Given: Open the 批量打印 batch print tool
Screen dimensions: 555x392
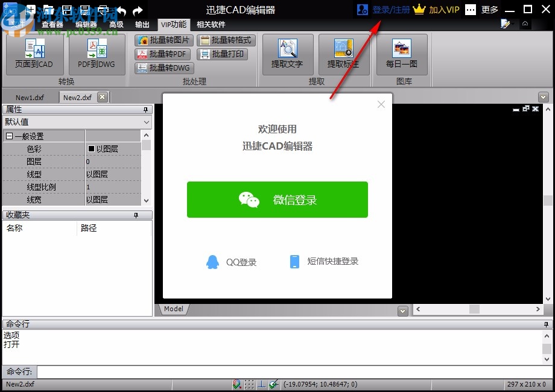Looking at the screenshot, I should 224,52.
